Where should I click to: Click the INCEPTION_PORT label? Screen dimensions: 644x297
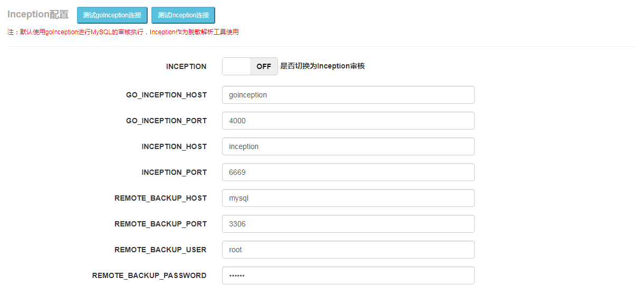174,172
